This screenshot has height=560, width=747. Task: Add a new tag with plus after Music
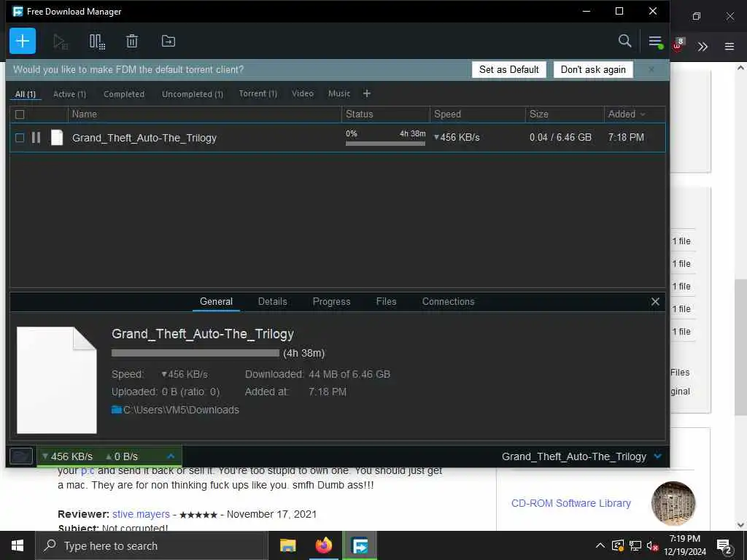pos(366,94)
